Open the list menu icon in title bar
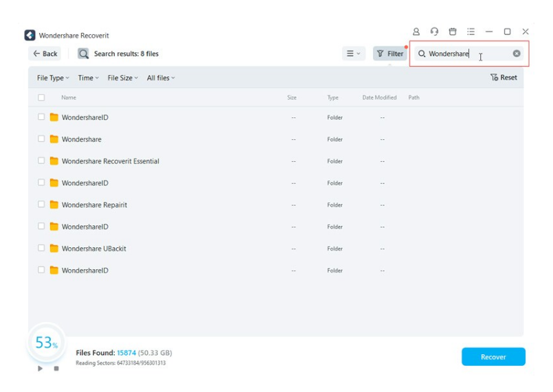 471,32
